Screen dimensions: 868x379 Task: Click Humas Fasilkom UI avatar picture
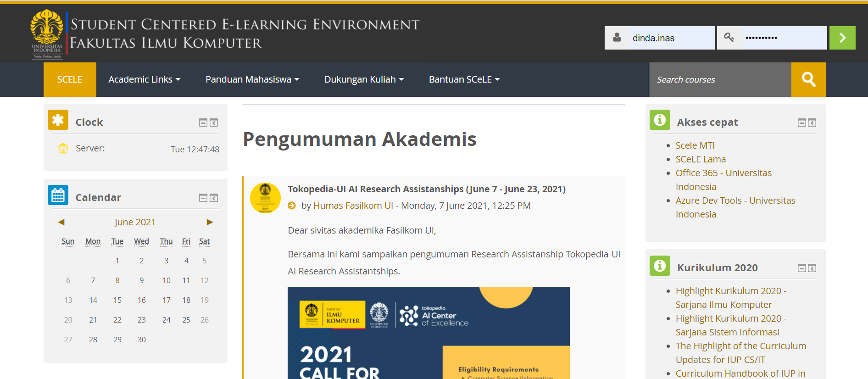point(265,198)
